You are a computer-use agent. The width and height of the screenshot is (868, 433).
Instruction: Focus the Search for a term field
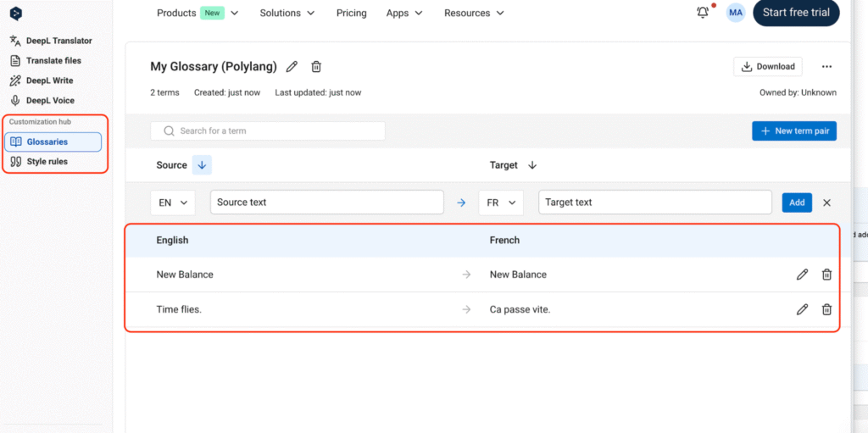click(x=268, y=131)
